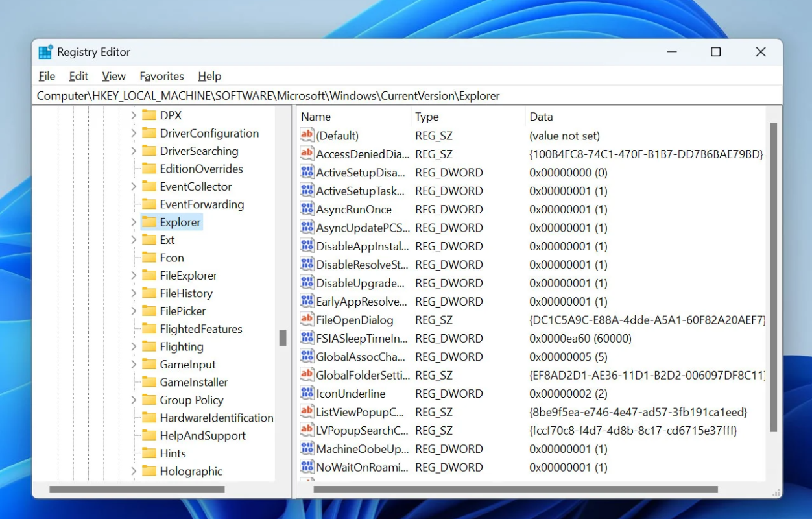Click the LVPopupSearchC... string icon
The image size is (812, 519).
pos(307,429)
